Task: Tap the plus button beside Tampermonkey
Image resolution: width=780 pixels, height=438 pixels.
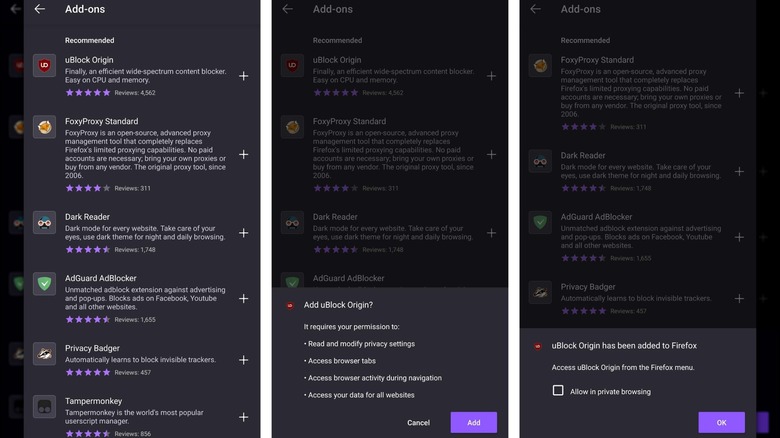Action: 243,417
